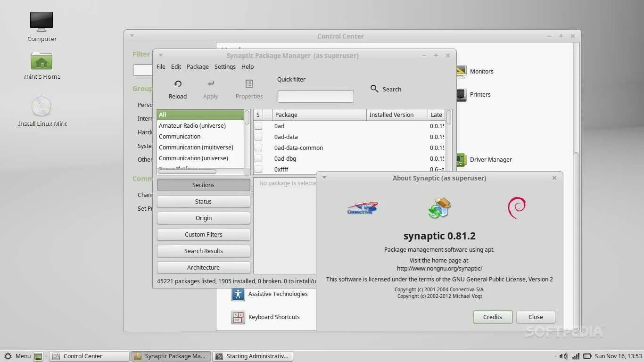Image resolution: width=644 pixels, height=362 pixels.
Task: Sort by the S status column header
Action: point(258,115)
